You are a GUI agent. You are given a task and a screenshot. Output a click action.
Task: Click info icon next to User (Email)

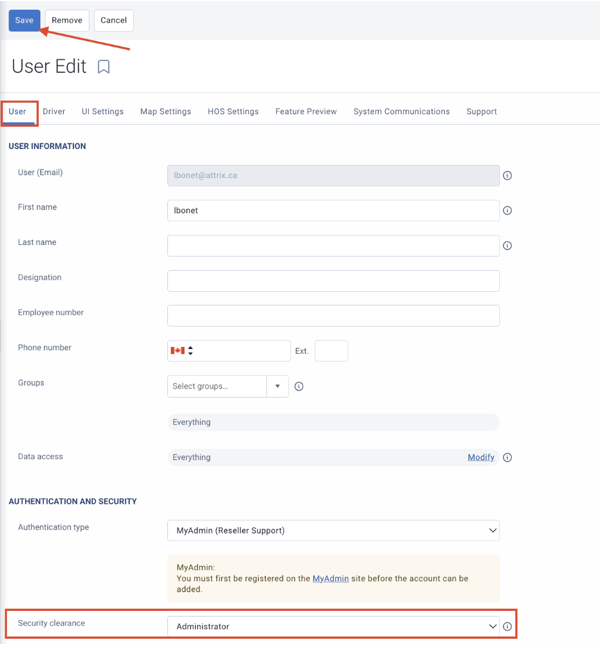point(507,176)
